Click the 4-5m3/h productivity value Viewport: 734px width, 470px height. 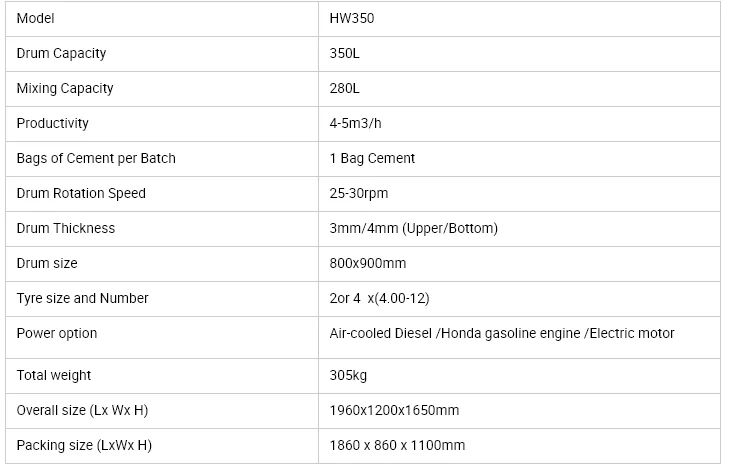(x=355, y=123)
